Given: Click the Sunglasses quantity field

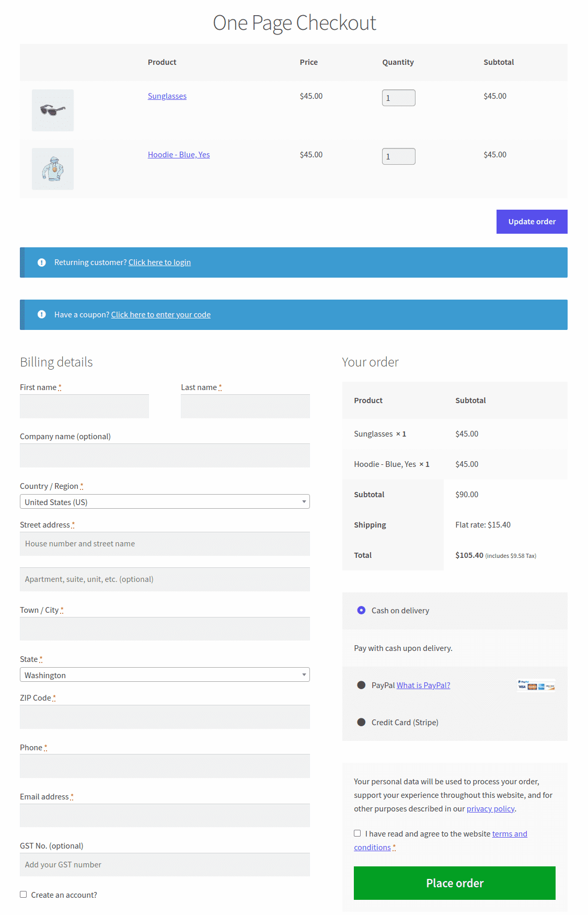Looking at the screenshot, I should click(399, 98).
